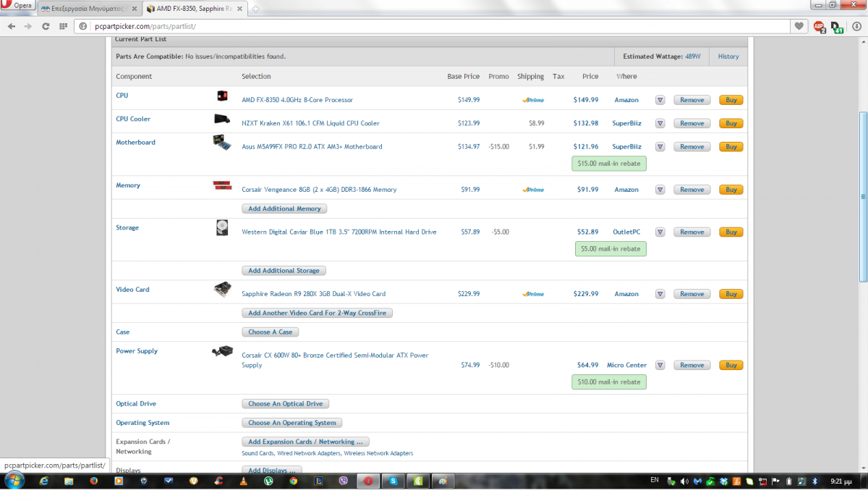The width and height of the screenshot is (868, 501).
Task: Expand price options dropdown for Video Card row
Action: 660,294
